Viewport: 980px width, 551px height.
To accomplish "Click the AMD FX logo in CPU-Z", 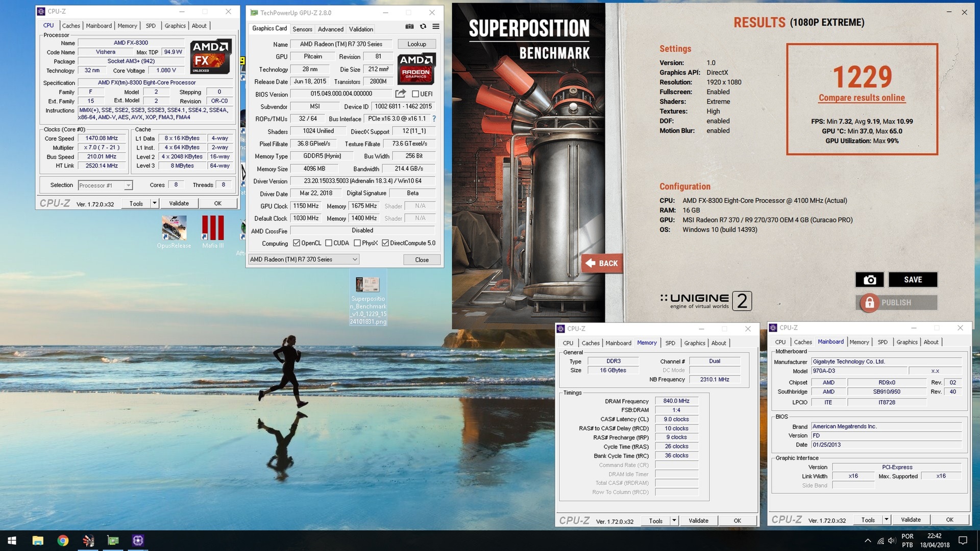I will pyautogui.click(x=211, y=57).
